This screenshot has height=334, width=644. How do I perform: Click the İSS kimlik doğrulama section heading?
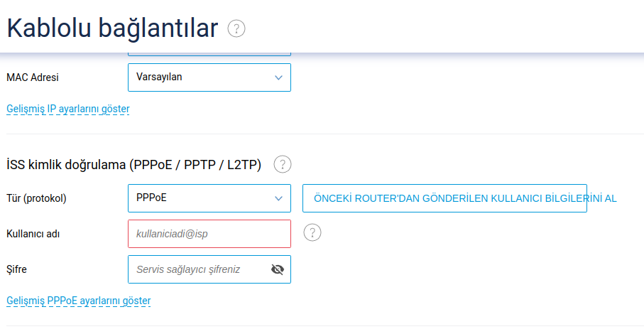134,165
